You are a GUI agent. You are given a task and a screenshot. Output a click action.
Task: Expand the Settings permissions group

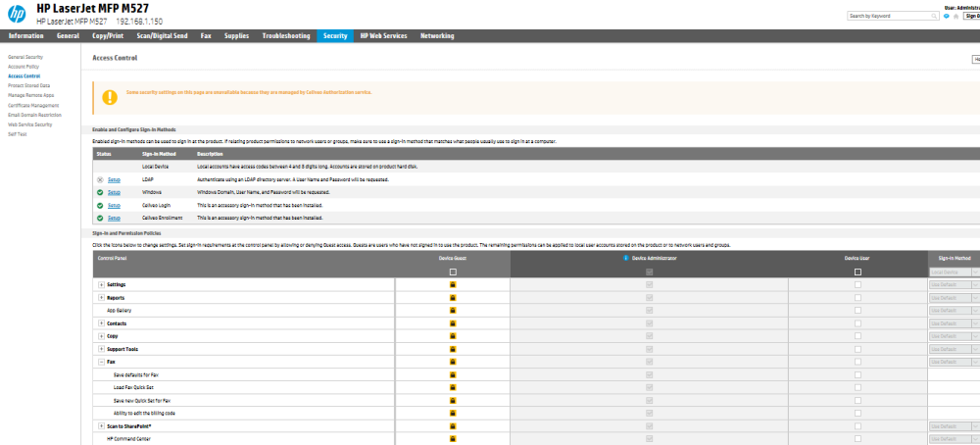(x=101, y=284)
